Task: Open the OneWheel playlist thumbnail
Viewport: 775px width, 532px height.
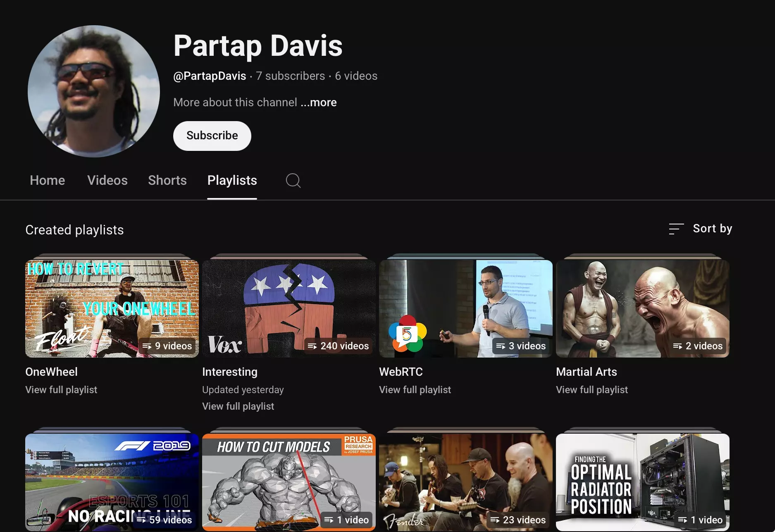Action: click(112, 308)
